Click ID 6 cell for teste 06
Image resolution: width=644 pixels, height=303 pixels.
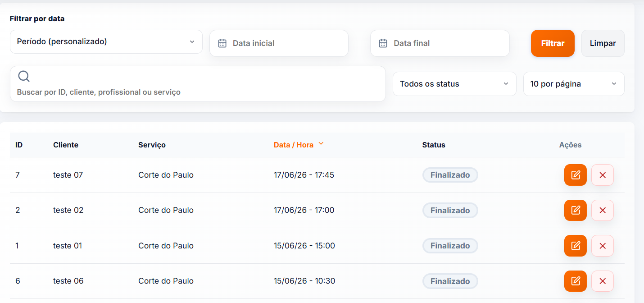(18, 281)
